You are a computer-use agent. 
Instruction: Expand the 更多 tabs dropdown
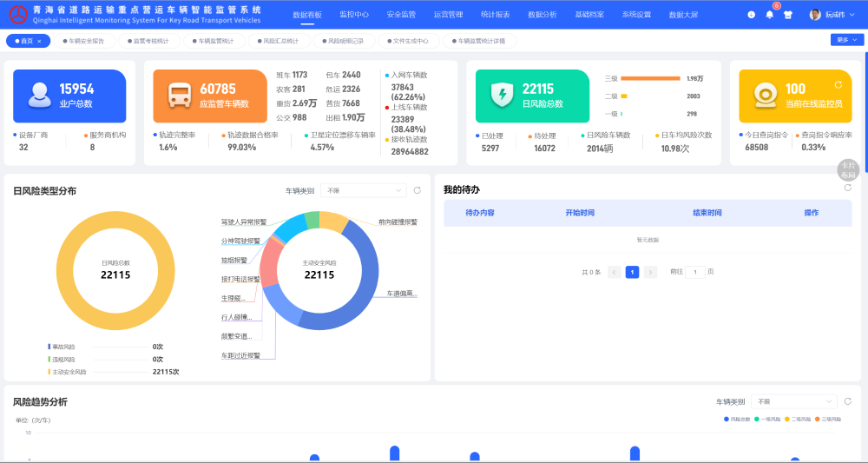click(x=846, y=40)
